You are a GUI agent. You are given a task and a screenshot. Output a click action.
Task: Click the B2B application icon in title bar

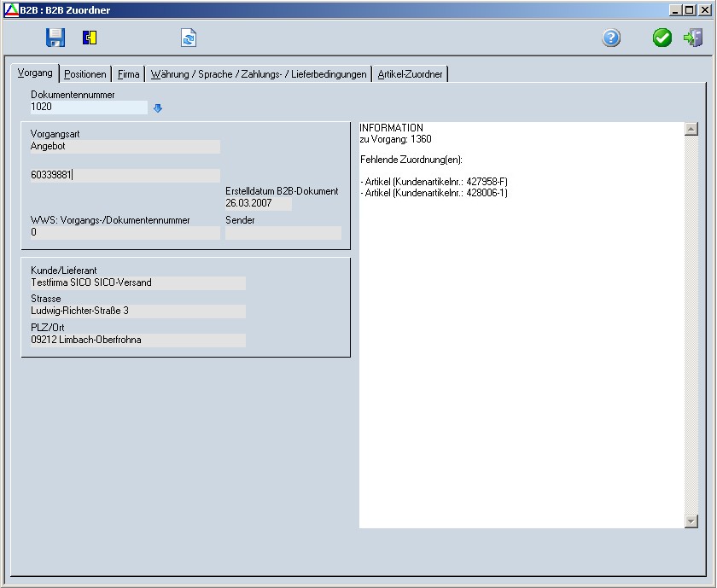click(11, 9)
